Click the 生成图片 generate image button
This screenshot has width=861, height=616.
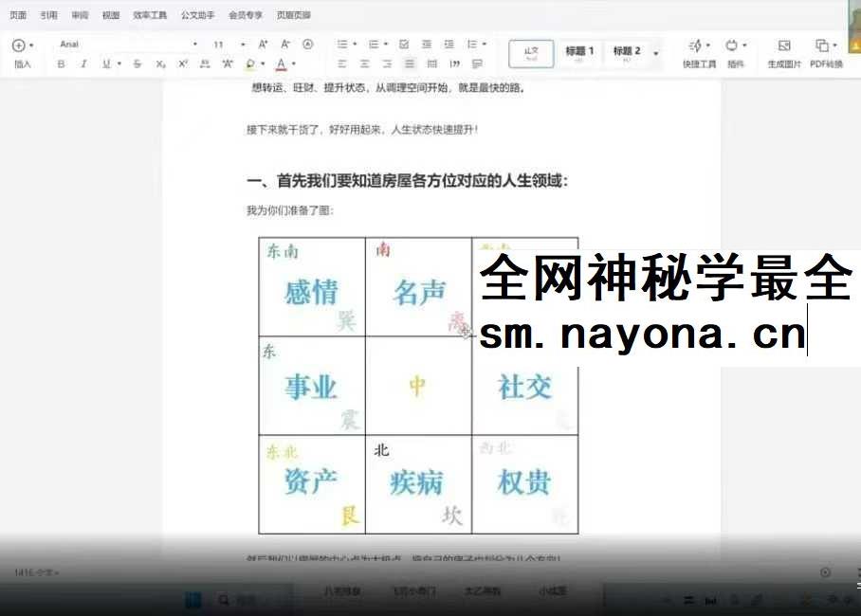[784, 54]
